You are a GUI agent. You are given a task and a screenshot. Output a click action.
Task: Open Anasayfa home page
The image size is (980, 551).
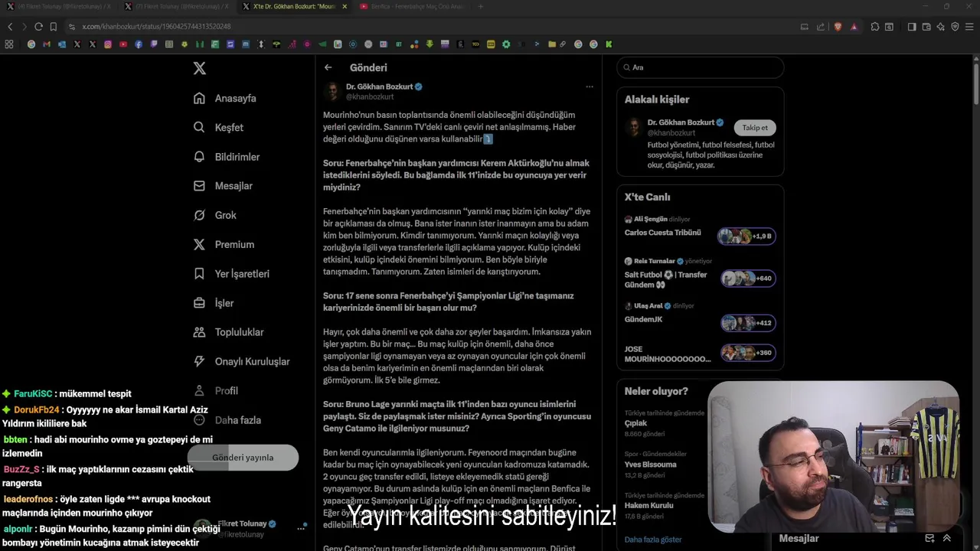(x=224, y=98)
